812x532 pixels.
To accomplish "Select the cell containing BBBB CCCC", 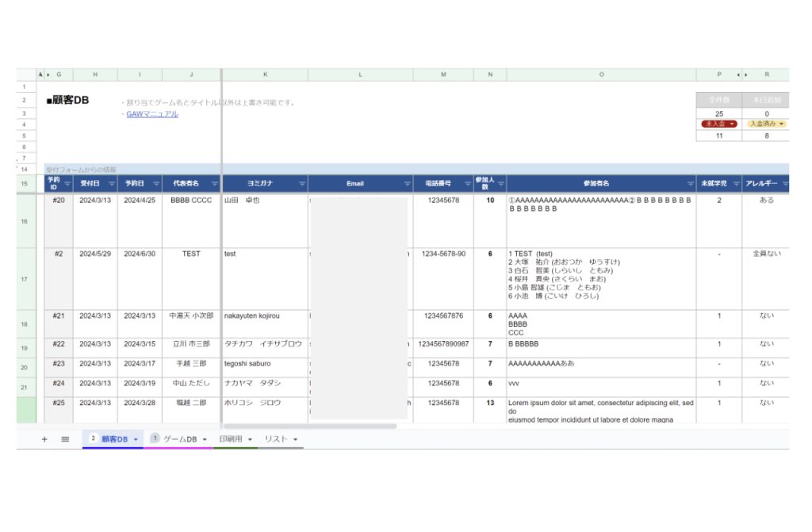I will point(191,201).
